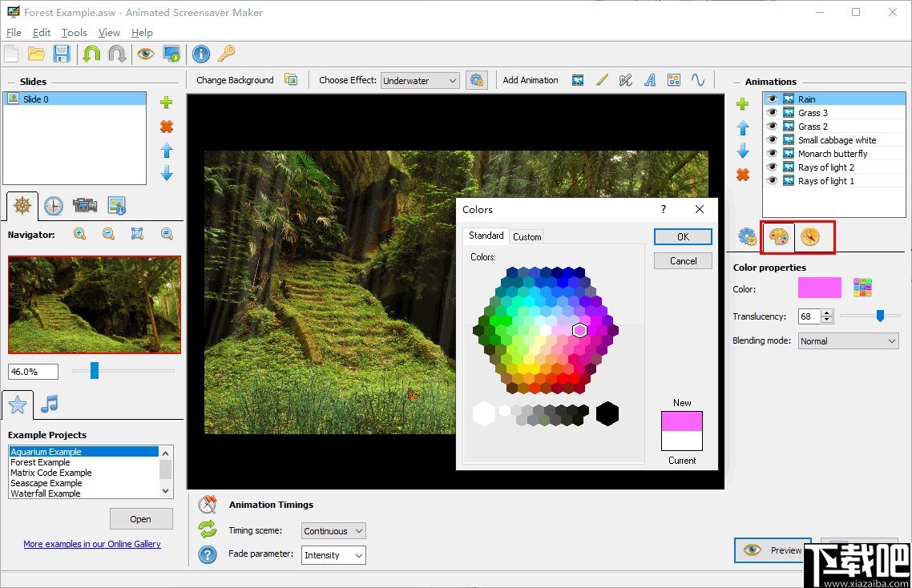The image size is (912, 588).
Task: Toggle visibility of Monarch butterfly animation
Action: click(772, 154)
